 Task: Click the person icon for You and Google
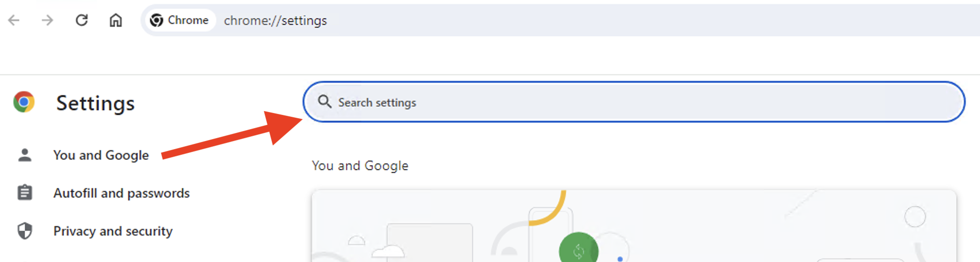point(25,155)
